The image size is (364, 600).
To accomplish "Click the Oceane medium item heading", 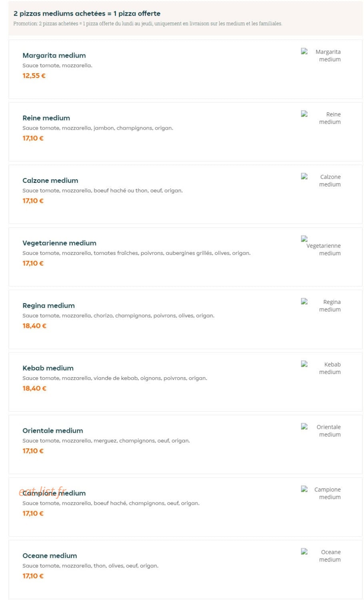I will point(50,556).
